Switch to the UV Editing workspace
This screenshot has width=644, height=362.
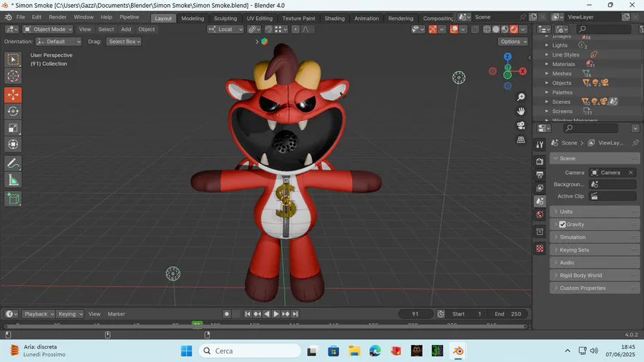(260, 19)
